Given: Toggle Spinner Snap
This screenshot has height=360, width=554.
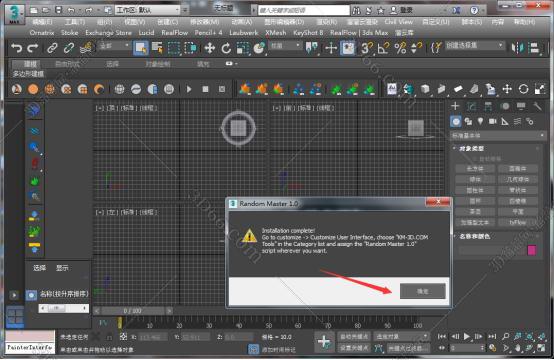Looking at the screenshot, I should click(x=417, y=48).
